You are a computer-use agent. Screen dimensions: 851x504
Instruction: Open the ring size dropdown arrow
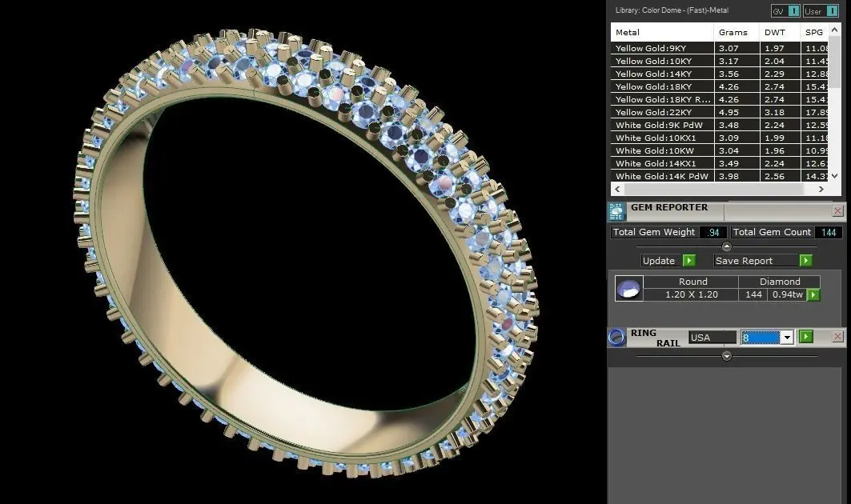(x=787, y=338)
